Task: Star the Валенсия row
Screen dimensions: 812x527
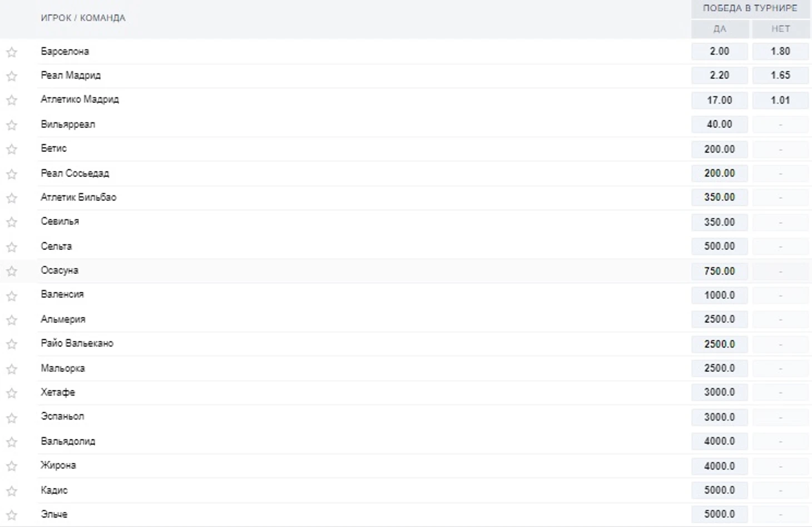Action: (x=12, y=296)
